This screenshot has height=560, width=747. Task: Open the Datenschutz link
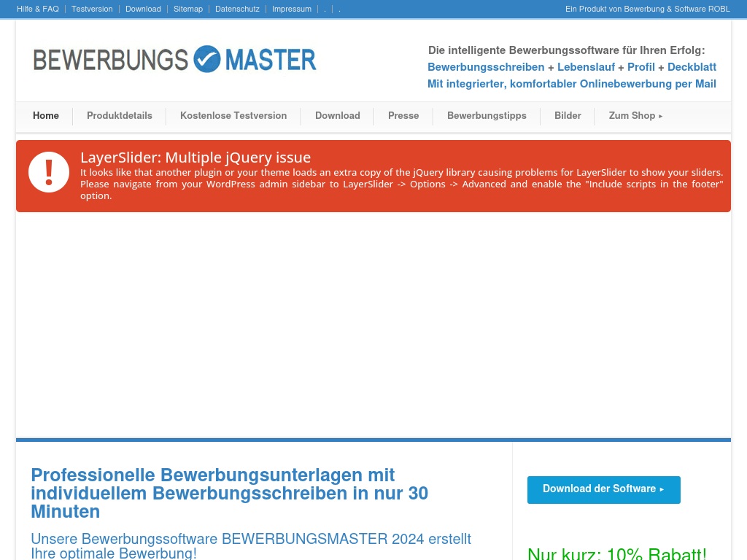(x=237, y=9)
